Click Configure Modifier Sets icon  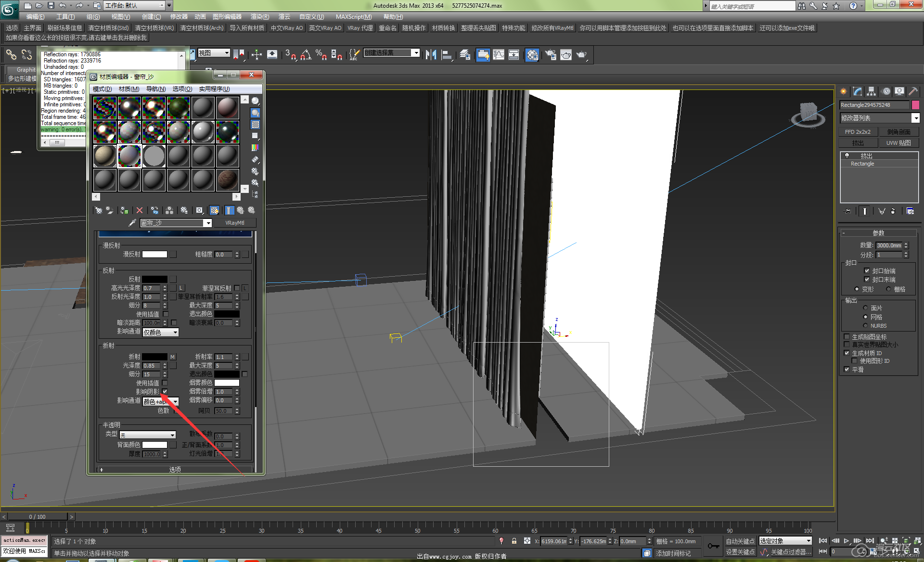pos(910,211)
